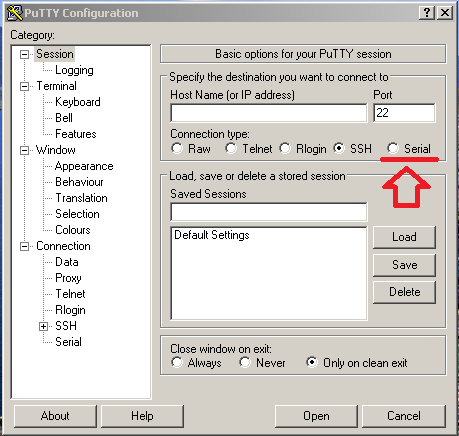Image resolution: width=459 pixels, height=436 pixels.
Task: Click the Host Name input field
Action: point(269,113)
